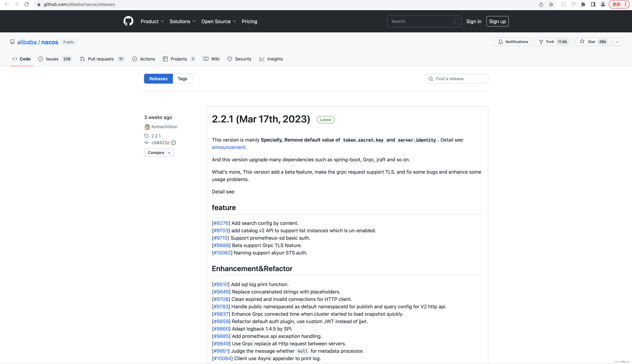632x364 pixels.
Task: Open the Issues tab
Action: [x=52, y=59]
